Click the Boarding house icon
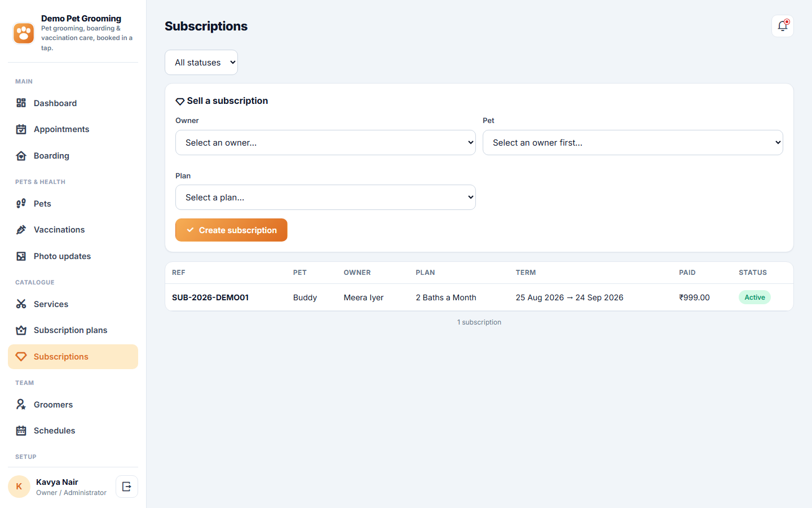The width and height of the screenshot is (812, 508). 21,156
